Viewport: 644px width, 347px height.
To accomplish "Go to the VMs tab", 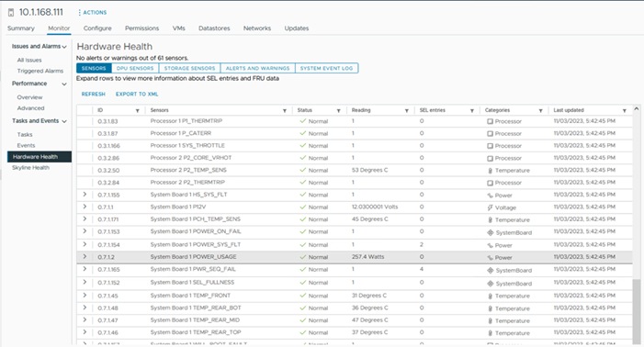I will (x=178, y=28).
